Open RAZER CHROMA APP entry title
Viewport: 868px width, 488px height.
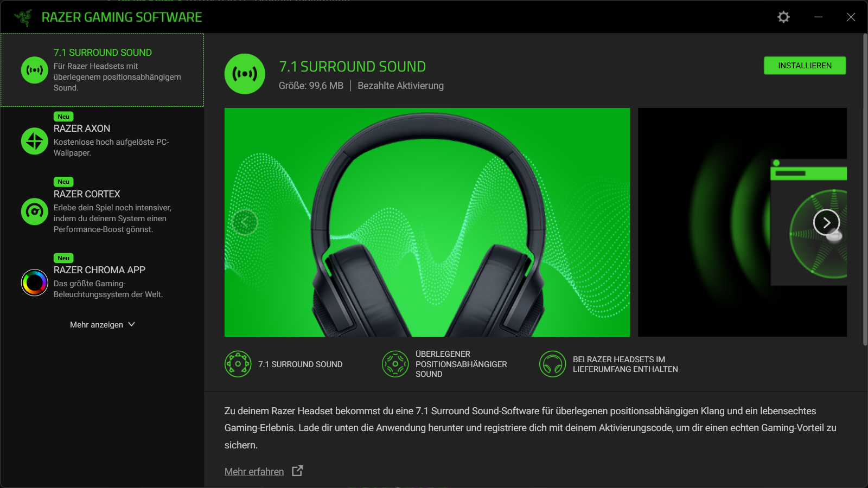coord(99,270)
